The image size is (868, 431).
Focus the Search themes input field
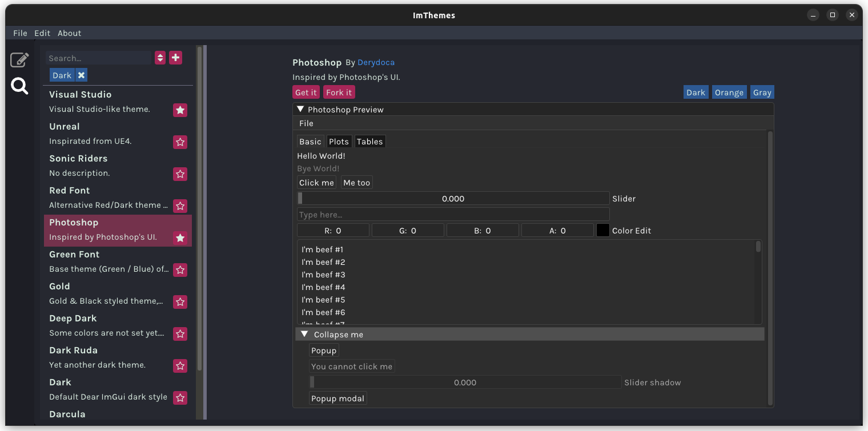pyautogui.click(x=98, y=58)
